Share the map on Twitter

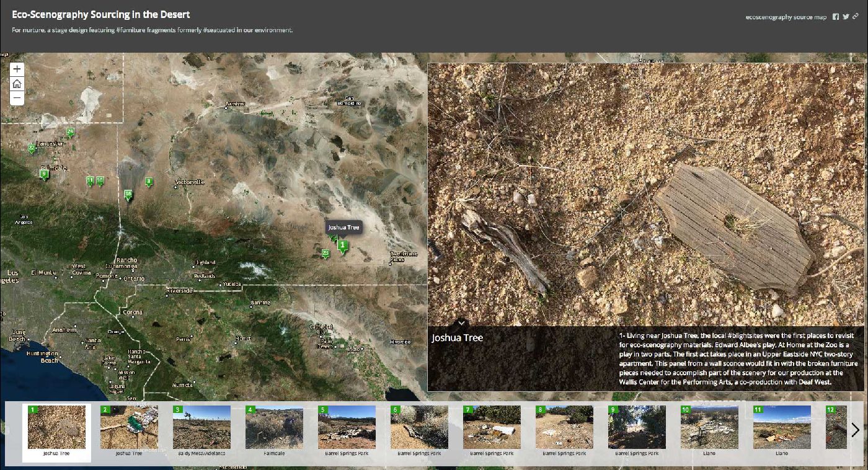coord(846,17)
